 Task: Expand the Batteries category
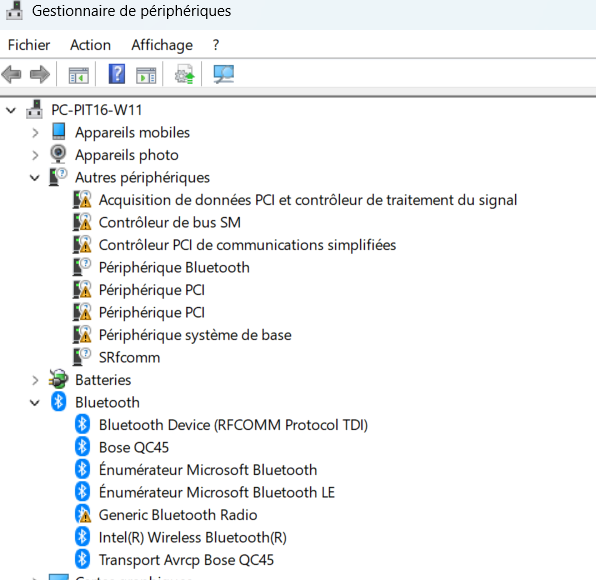[x=35, y=380]
